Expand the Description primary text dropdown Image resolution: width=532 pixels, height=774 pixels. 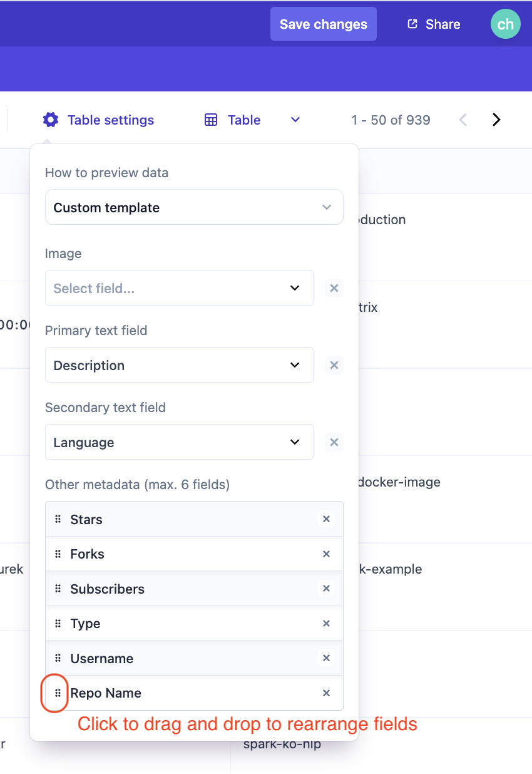click(179, 365)
